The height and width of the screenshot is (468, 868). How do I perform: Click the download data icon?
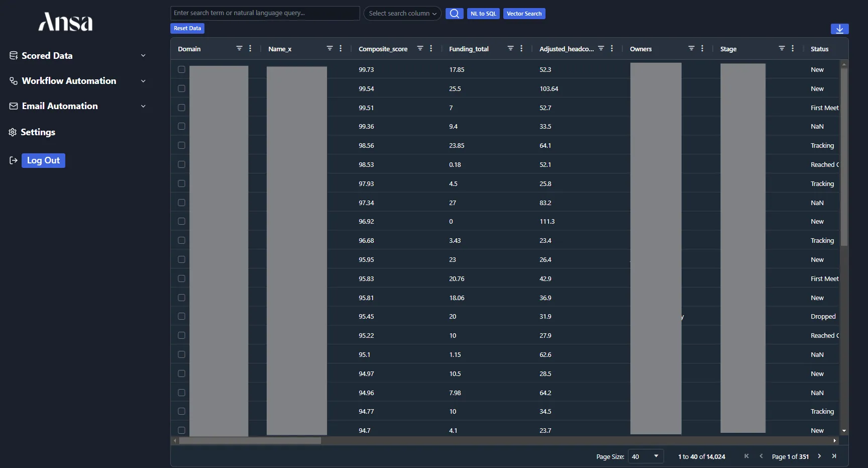point(839,29)
